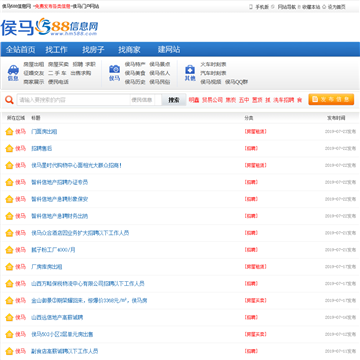Screen dimensions: 360x360
Task: Click house icon in 侯马众合酒店 row
Action: click(x=9, y=233)
